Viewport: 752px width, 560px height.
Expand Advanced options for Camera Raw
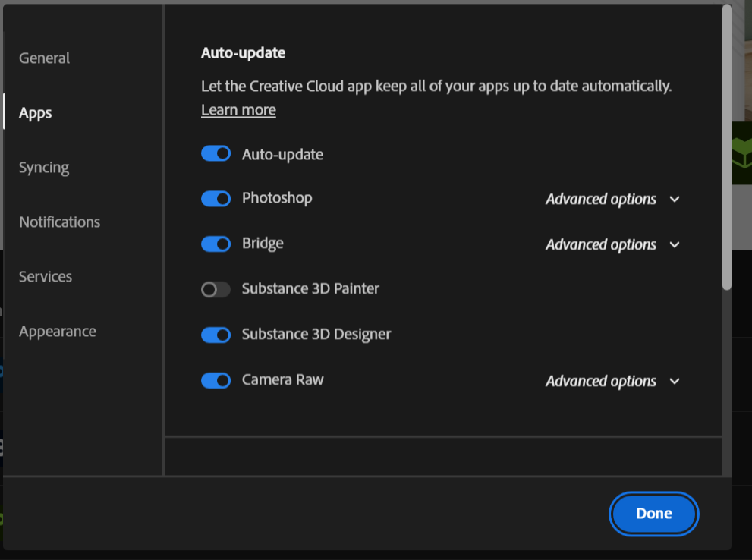click(x=675, y=381)
